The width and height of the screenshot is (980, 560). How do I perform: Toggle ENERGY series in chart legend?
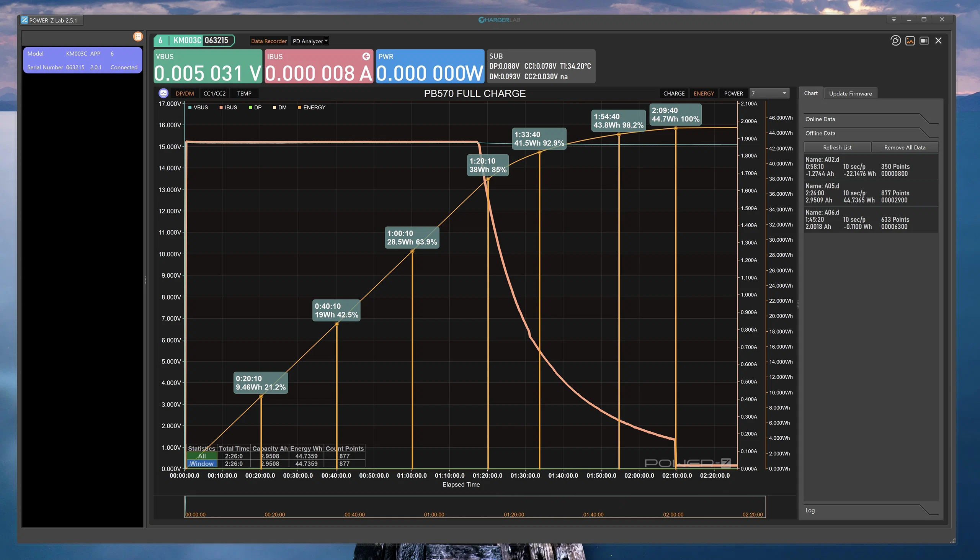[312, 107]
